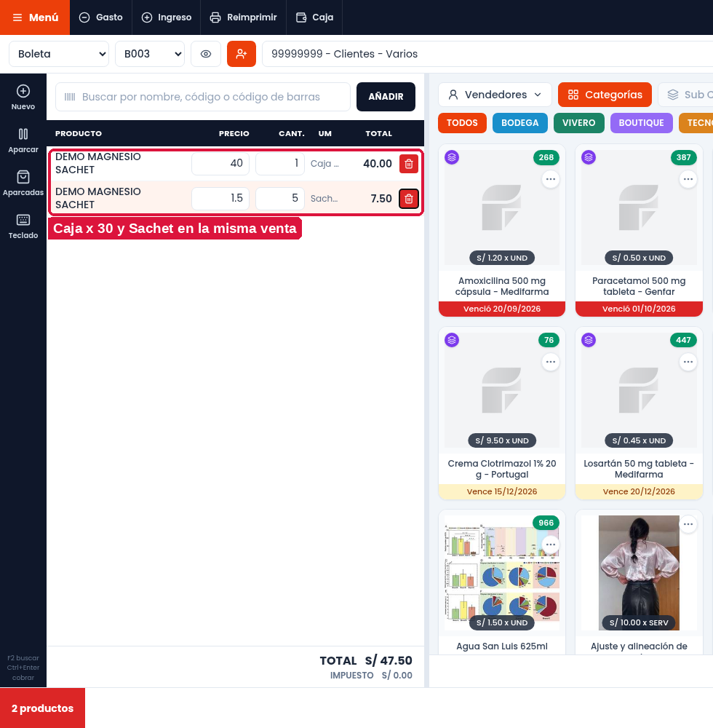Select the BODEGA category filter

point(520,123)
